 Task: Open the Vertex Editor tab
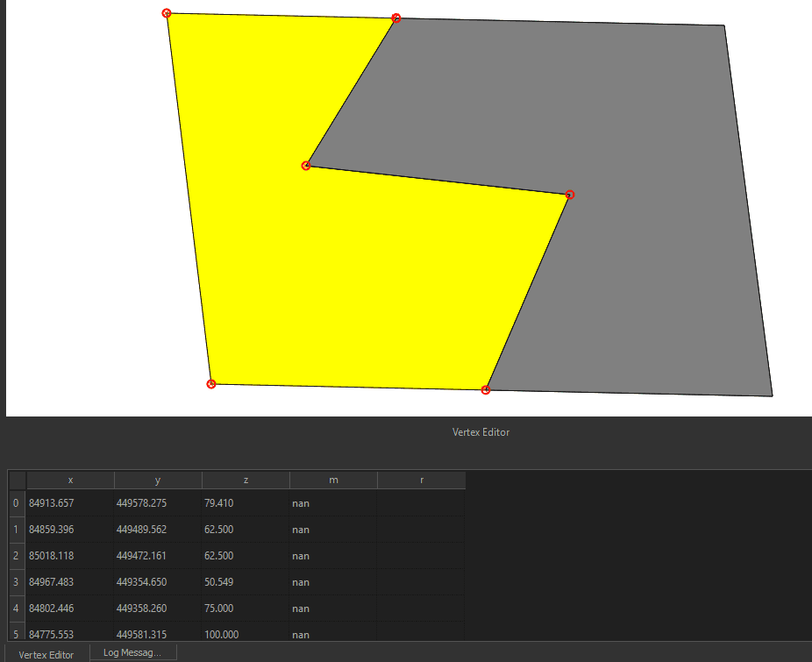point(44,654)
